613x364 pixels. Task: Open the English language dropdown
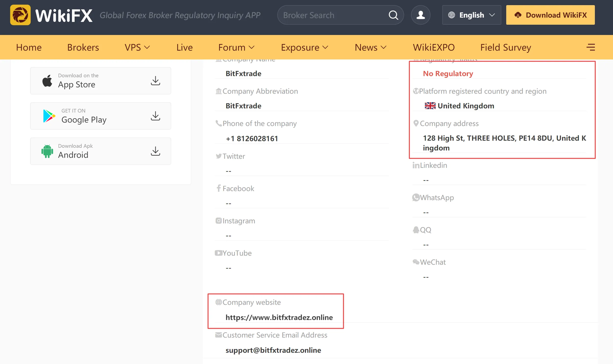point(471,15)
